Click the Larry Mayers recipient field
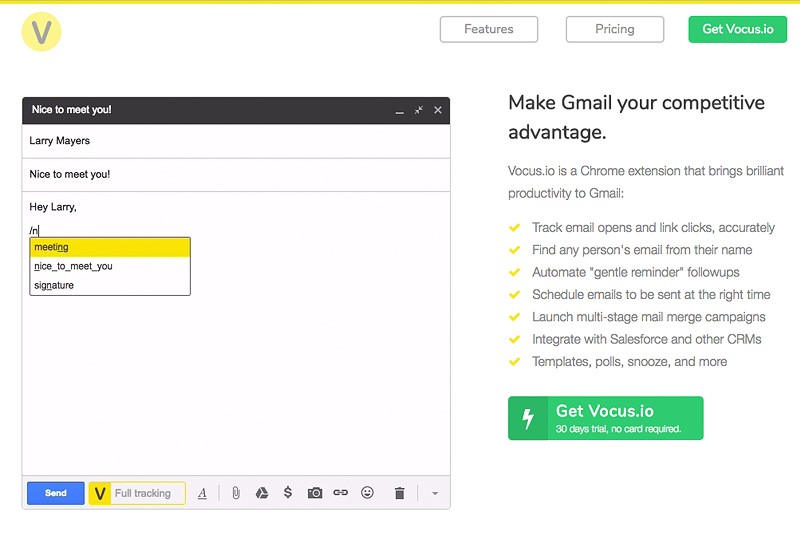This screenshot has height=540, width=800. click(236, 141)
